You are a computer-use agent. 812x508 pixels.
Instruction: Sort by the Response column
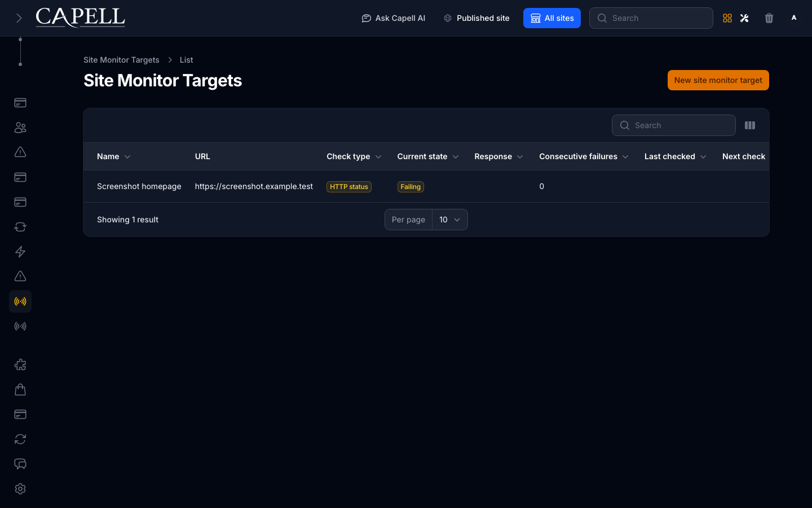tap(499, 156)
